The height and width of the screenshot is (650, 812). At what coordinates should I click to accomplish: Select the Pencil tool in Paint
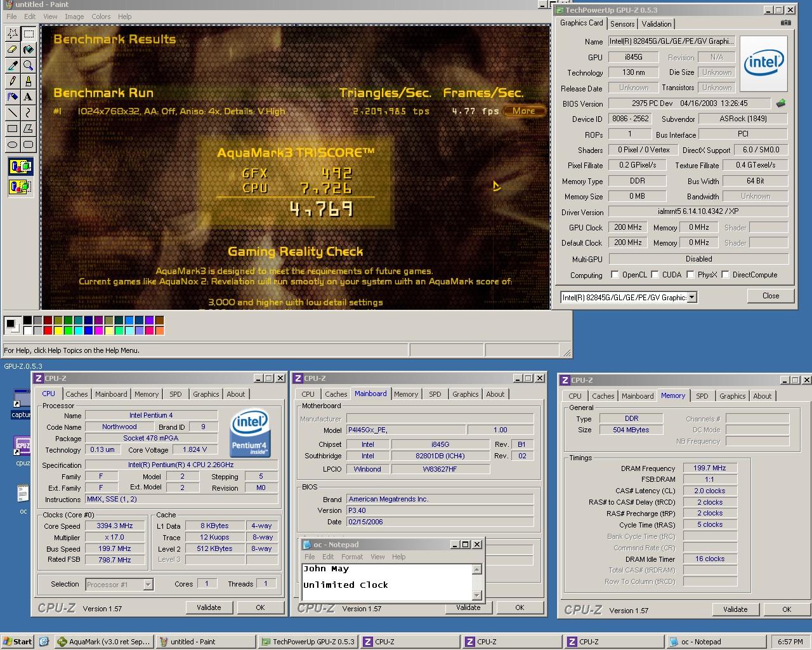(x=12, y=81)
